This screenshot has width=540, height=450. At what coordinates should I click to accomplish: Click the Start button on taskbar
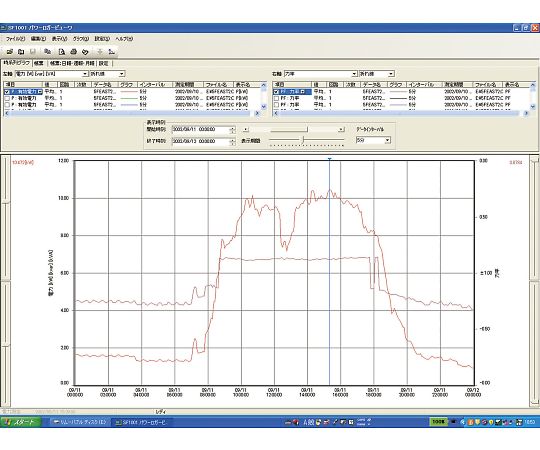coord(21,422)
